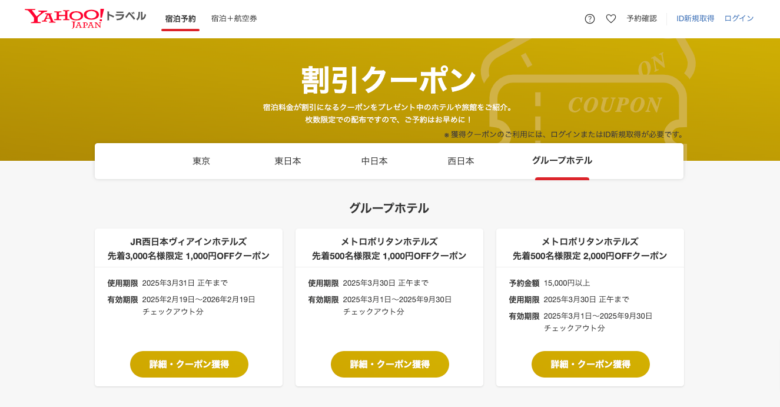Select the グループホテル tab
Viewport: 780px width, 407px height.
click(x=562, y=161)
